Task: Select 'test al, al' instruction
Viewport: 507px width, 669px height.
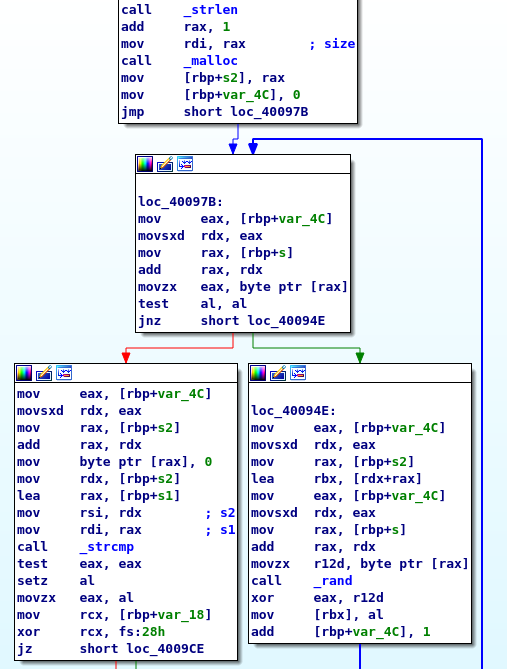Action: point(192,303)
